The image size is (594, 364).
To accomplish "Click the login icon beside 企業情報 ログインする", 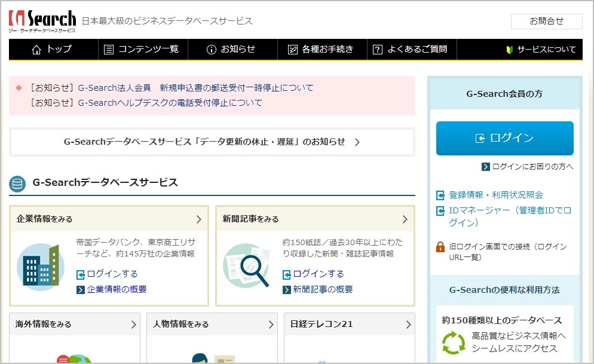I will coord(80,274).
